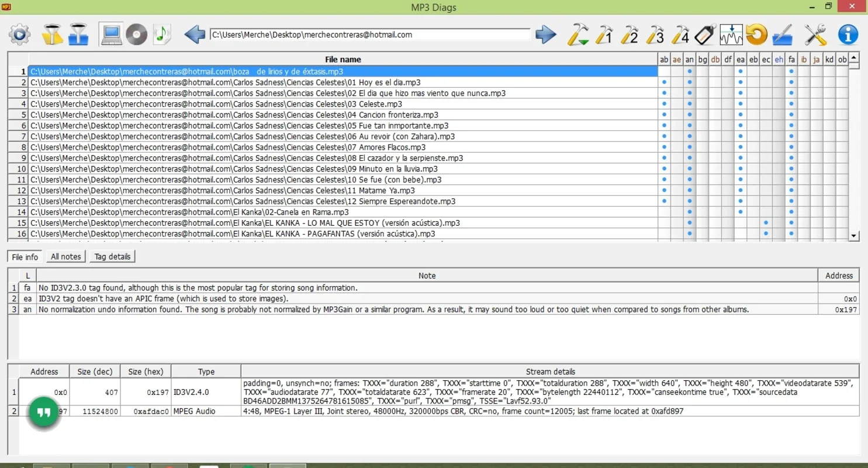This screenshot has width=868, height=468.
Task: Open the yellow filter-by-notes funnel
Action: click(53, 35)
